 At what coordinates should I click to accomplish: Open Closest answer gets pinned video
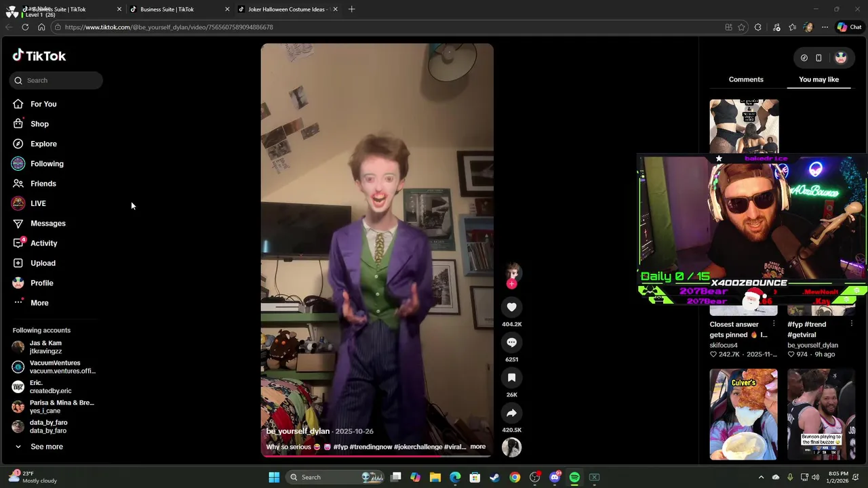coord(738,329)
